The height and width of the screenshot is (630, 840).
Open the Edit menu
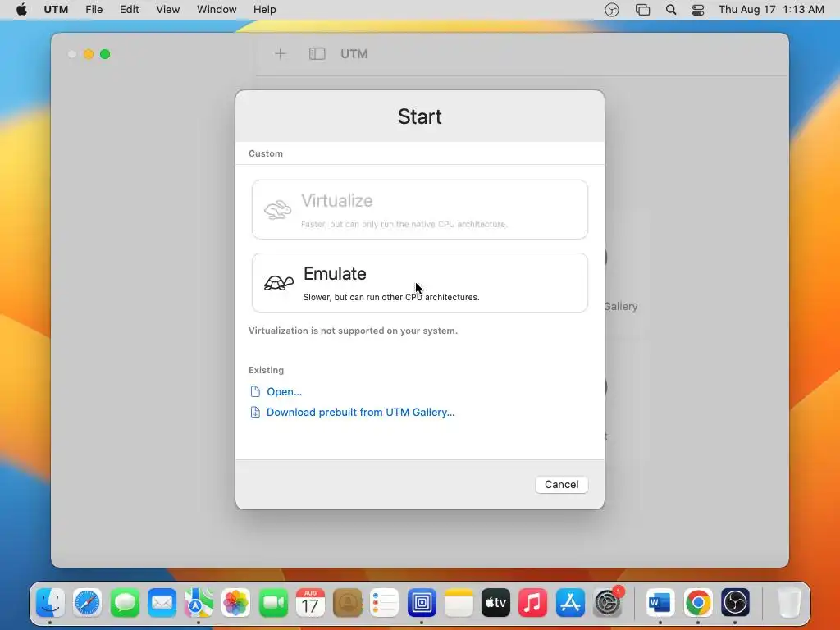(x=129, y=10)
